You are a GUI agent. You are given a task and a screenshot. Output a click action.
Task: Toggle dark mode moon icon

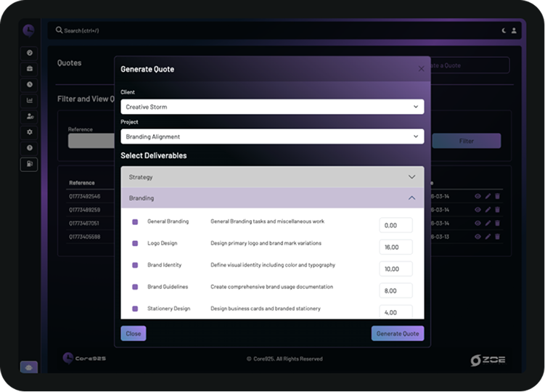pyautogui.click(x=504, y=30)
